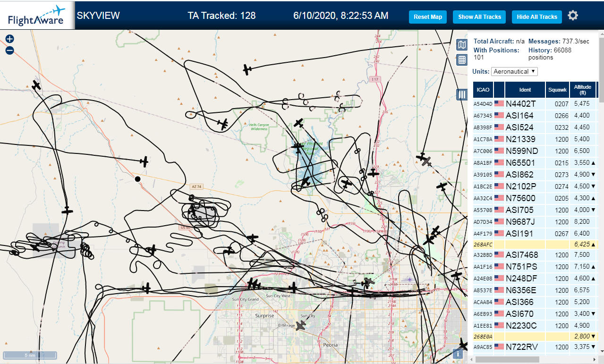Click the US flag in ASI164 row
This screenshot has height=364, width=604.
tap(499, 116)
